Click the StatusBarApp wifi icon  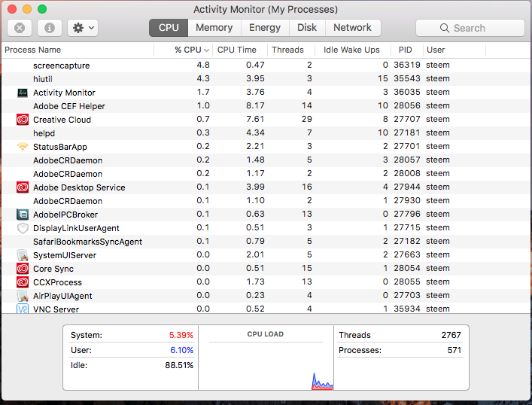pos(23,147)
